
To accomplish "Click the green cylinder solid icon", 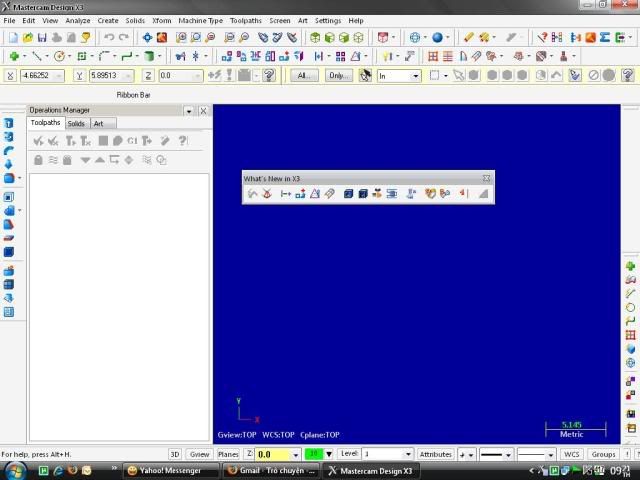I will (x=149, y=56).
